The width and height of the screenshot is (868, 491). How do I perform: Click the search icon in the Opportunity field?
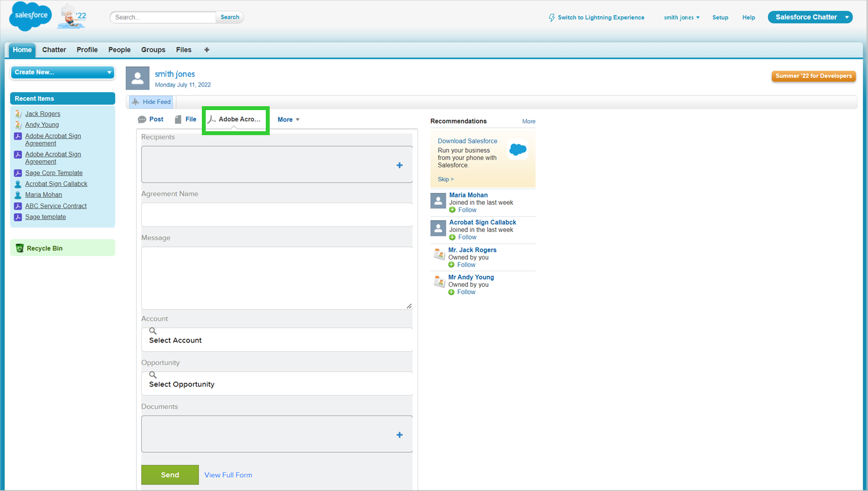pyautogui.click(x=153, y=375)
